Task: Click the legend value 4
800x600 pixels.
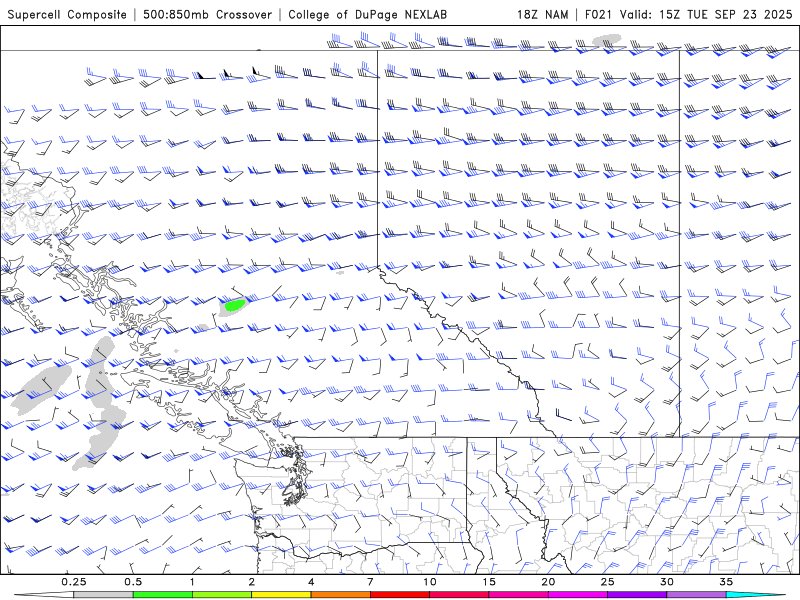Action: point(311,582)
